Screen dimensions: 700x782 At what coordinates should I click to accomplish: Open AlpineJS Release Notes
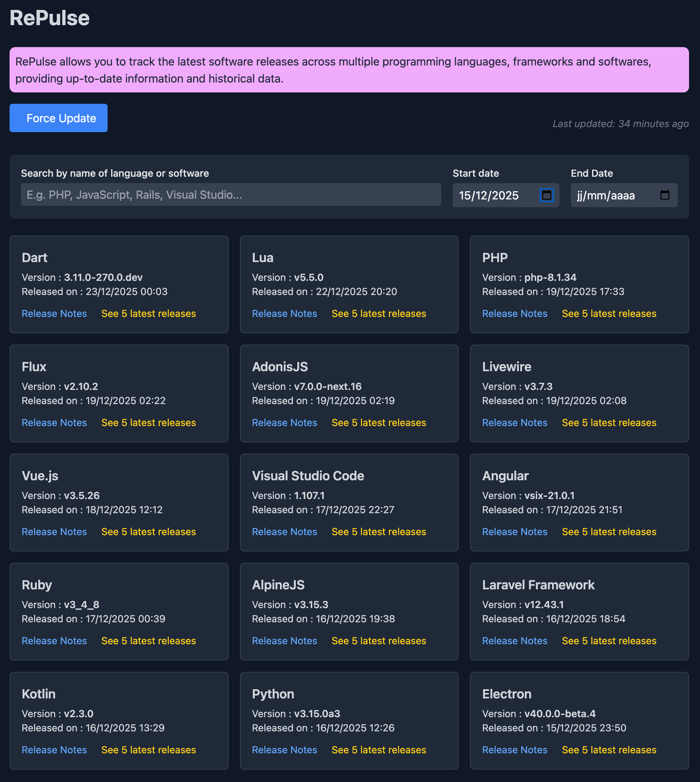[x=284, y=641]
